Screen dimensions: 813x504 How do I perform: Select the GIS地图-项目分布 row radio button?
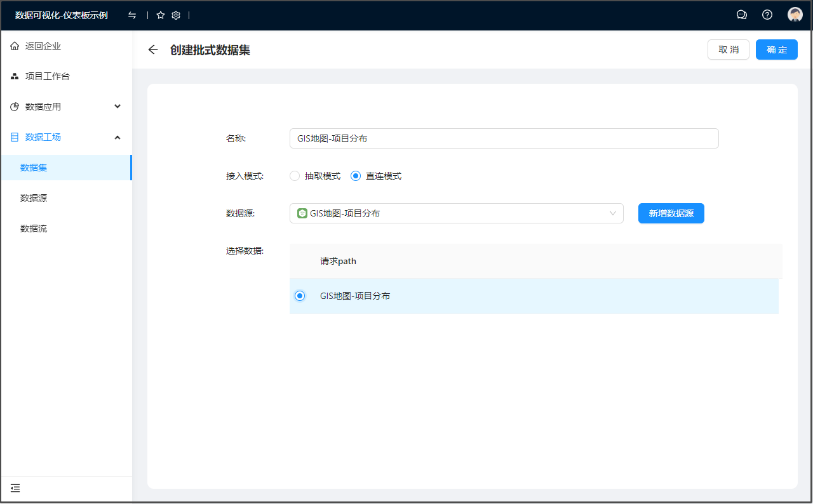(x=300, y=296)
